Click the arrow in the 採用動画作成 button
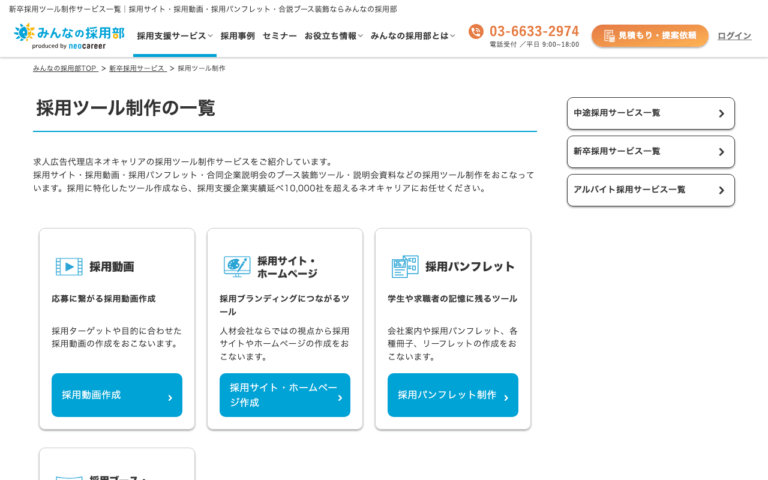The width and height of the screenshot is (768, 480). coord(170,398)
